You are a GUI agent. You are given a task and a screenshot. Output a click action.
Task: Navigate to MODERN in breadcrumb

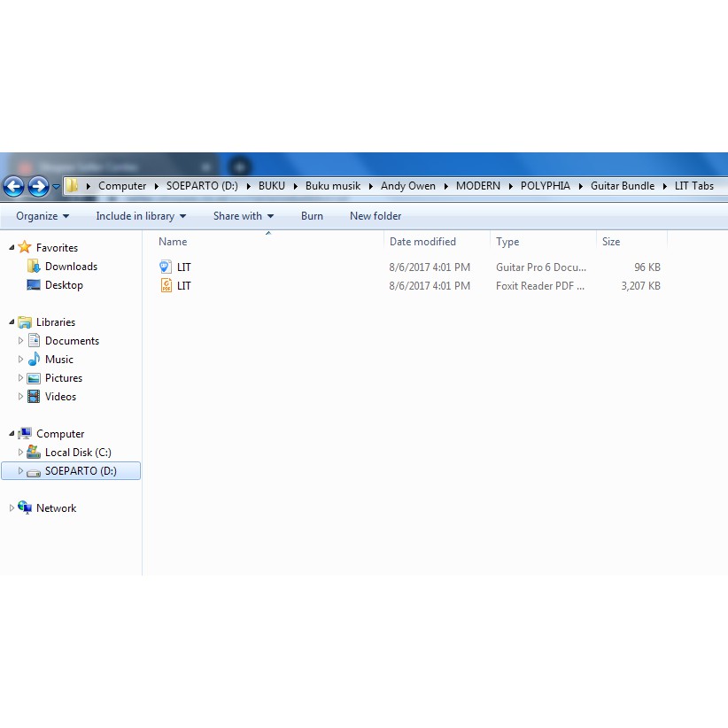(x=477, y=186)
